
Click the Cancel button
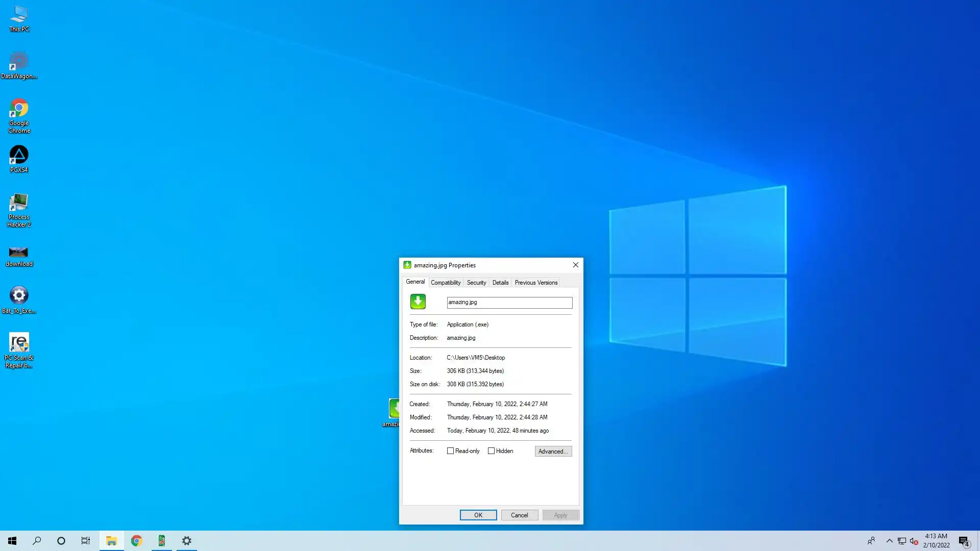[x=519, y=515]
